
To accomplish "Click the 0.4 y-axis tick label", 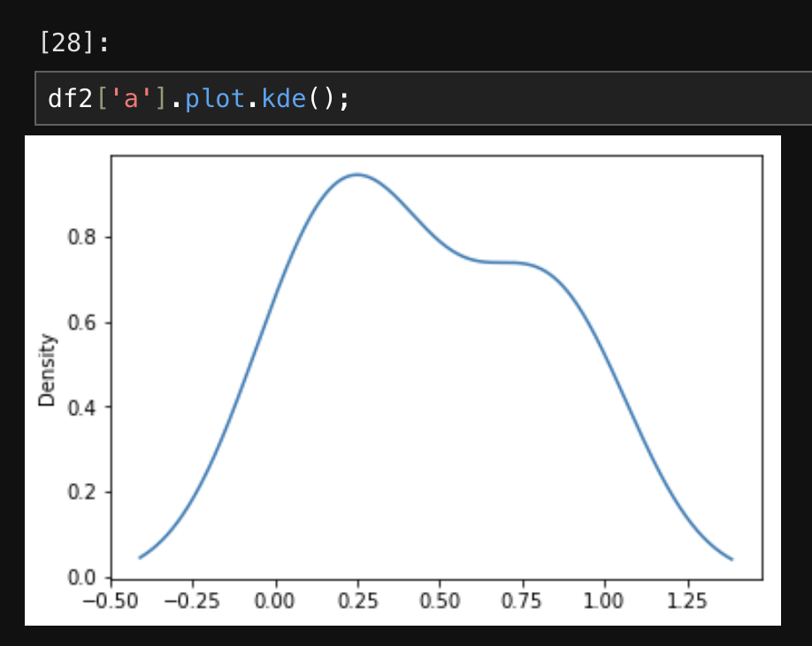I will [82, 408].
